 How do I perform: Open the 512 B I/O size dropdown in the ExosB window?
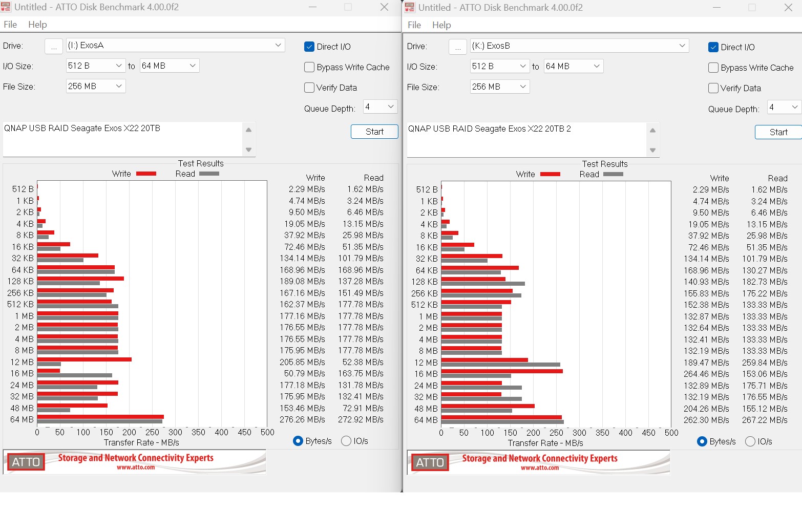[x=500, y=66]
